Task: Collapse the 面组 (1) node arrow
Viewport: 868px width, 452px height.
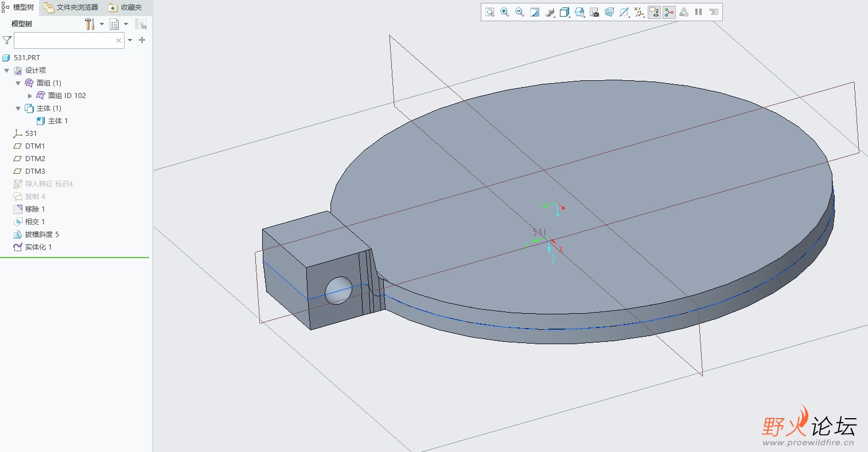Action: click(18, 83)
